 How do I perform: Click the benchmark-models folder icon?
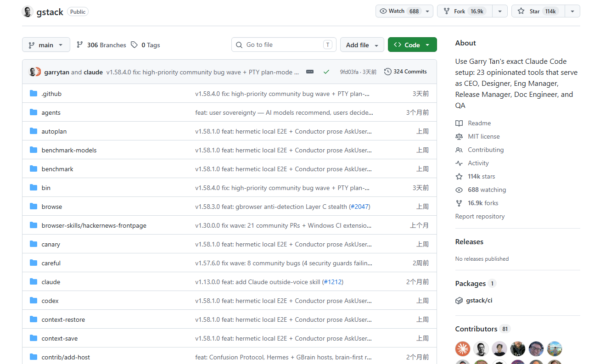34,150
